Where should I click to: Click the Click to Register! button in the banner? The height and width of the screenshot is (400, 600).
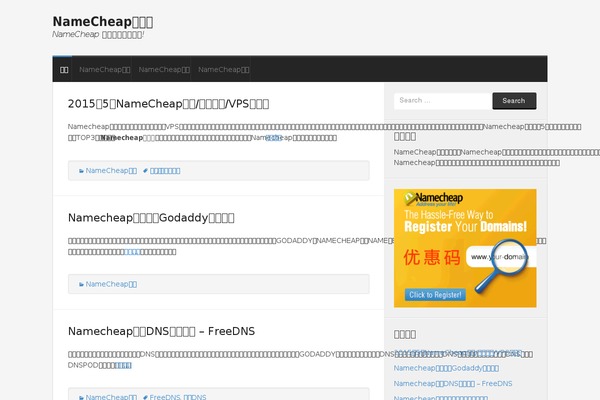(435, 295)
